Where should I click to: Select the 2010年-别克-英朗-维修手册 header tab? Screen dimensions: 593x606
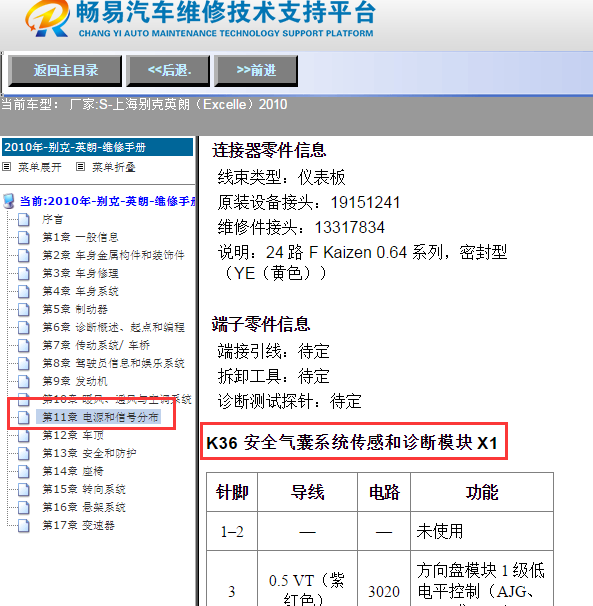pos(97,147)
